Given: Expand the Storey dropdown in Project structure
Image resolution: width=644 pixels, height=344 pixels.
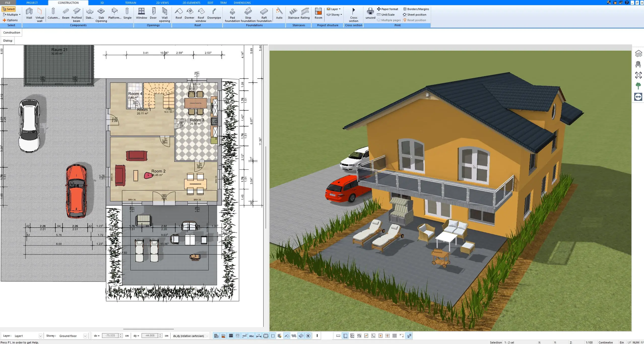Looking at the screenshot, I should click(x=335, y=15).
